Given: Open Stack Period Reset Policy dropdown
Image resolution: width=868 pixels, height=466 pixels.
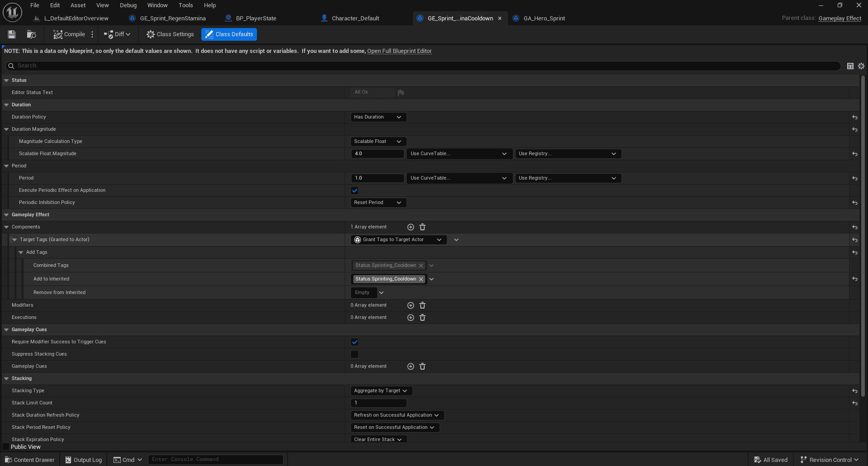Looking at the screenshot, I should 395,428.
